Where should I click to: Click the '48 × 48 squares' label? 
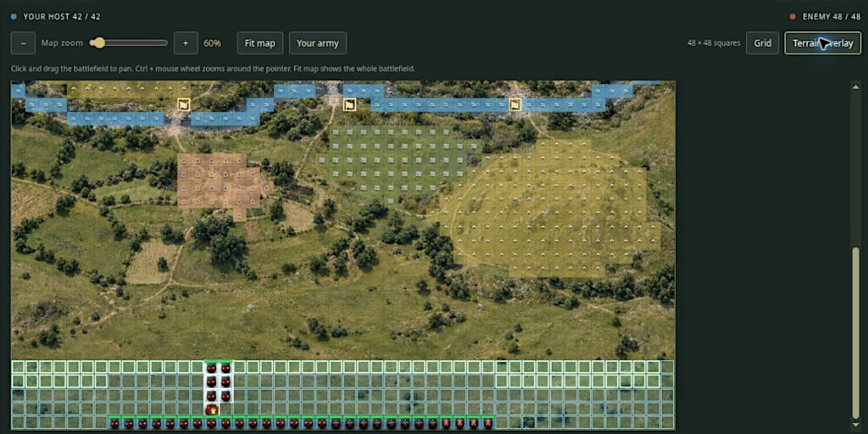[x=714, y=43]
